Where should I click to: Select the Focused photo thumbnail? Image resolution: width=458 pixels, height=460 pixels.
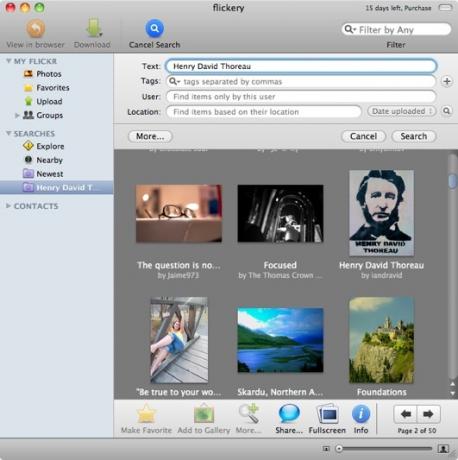[280, 213]
